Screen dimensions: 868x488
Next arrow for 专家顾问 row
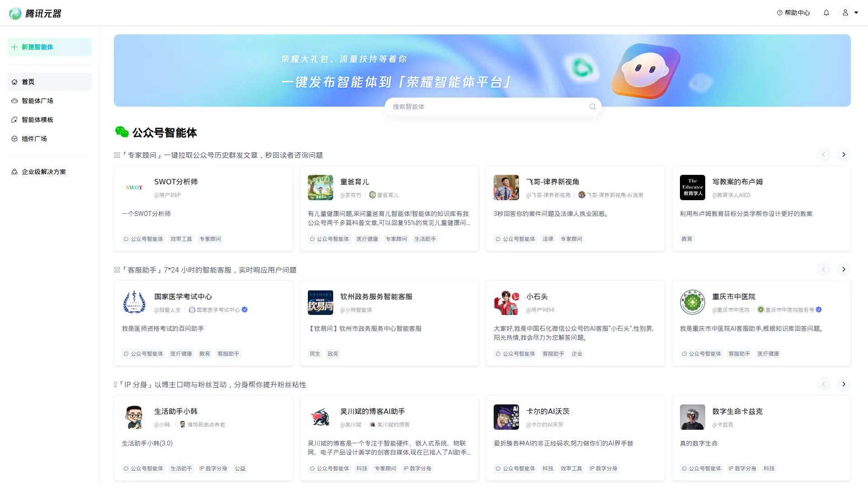pos(844,155)
